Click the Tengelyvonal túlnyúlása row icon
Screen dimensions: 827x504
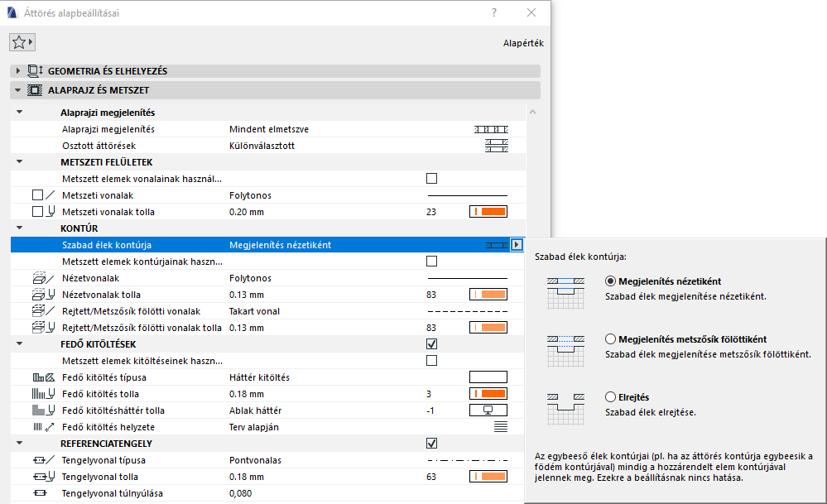[40, 493]
